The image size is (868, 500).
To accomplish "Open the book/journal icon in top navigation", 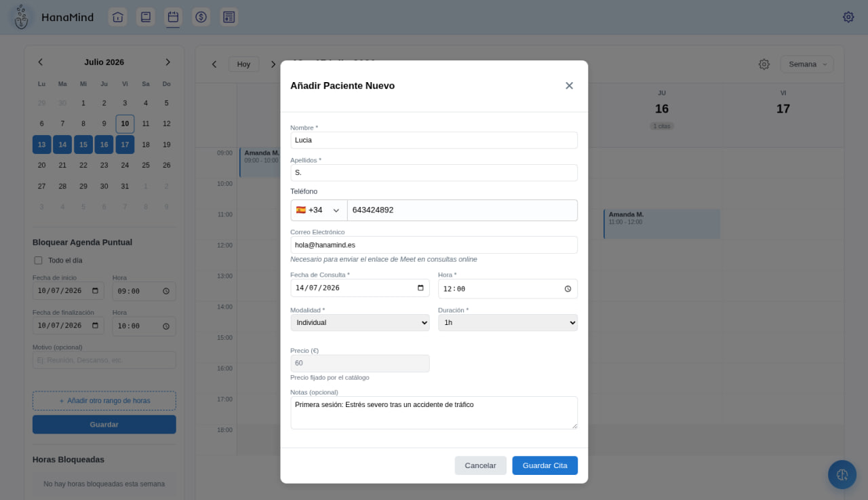I will tap(145, 17).
